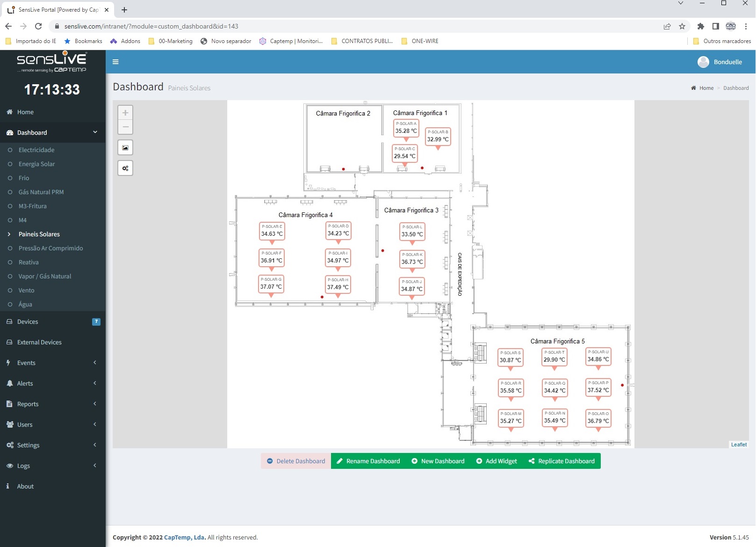Reload the page

pyautogui.click(x=38, y=26)
